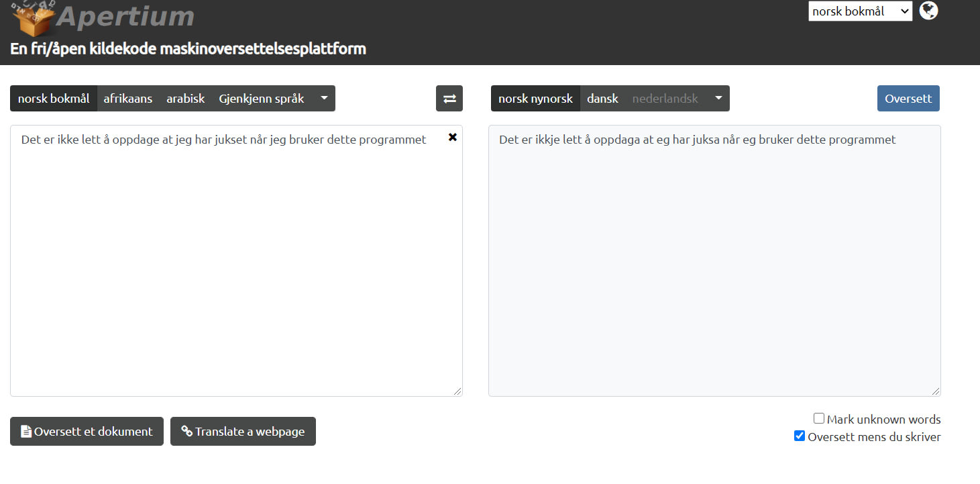Select arabisk as source language

(186, 99)
